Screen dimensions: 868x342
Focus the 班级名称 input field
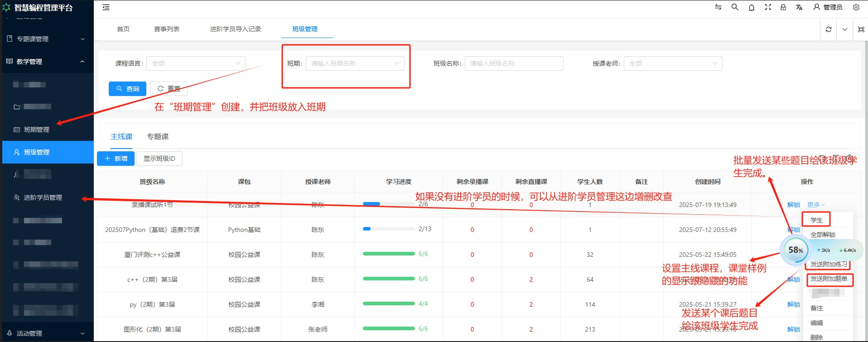[514, 63]
